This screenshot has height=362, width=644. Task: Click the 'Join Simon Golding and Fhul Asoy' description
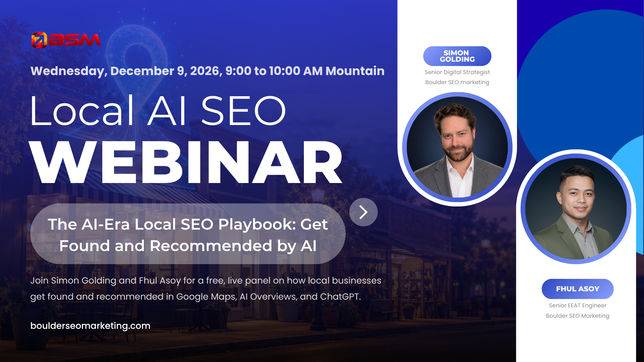coord(206,289)
